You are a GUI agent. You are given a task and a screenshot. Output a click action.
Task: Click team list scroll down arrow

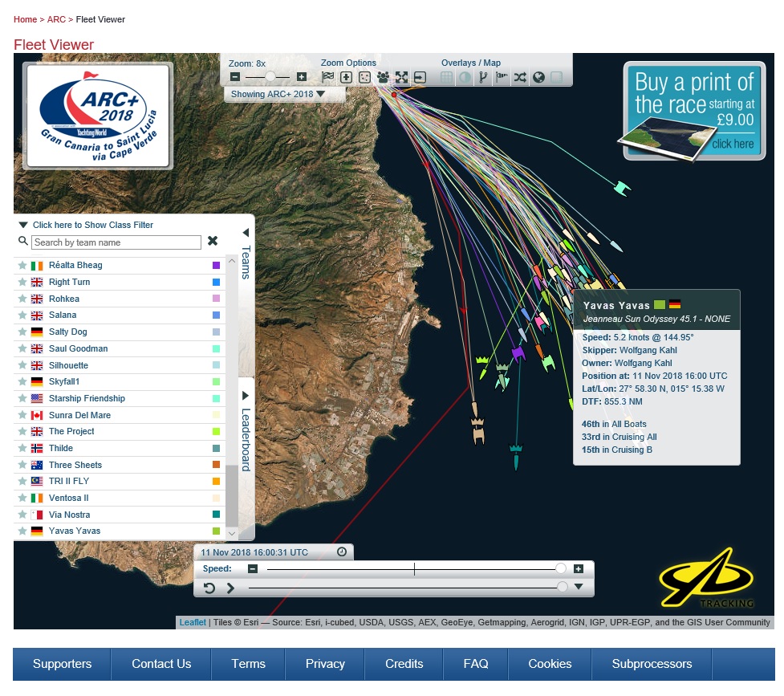(x=231, y=534)
